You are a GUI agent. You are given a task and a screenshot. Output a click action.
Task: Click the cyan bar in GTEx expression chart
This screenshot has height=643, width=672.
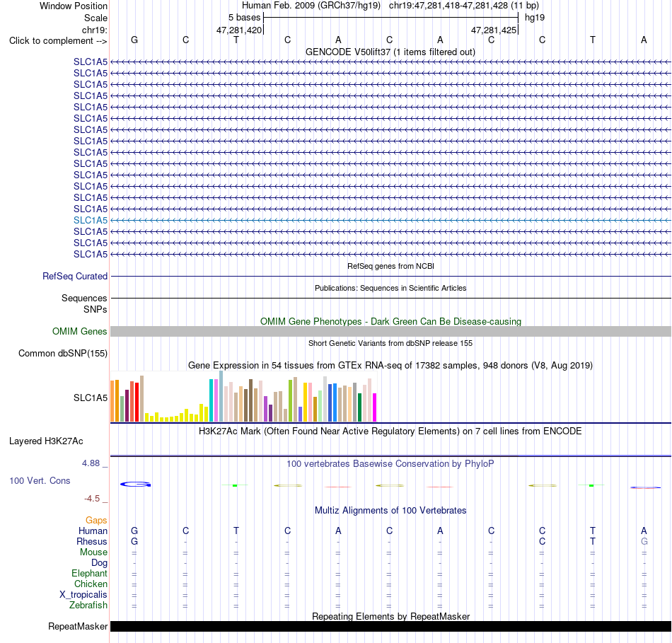point(212,400)
